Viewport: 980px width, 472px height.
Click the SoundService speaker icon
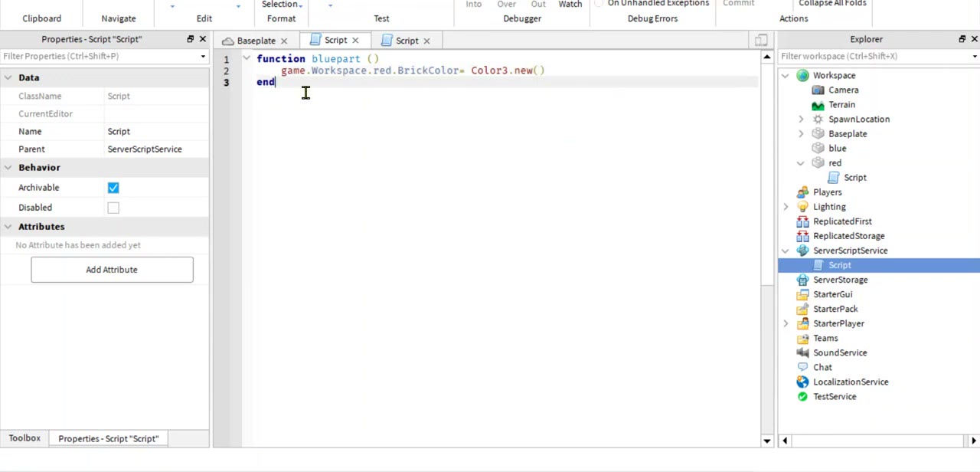click(x=802, y=352)
